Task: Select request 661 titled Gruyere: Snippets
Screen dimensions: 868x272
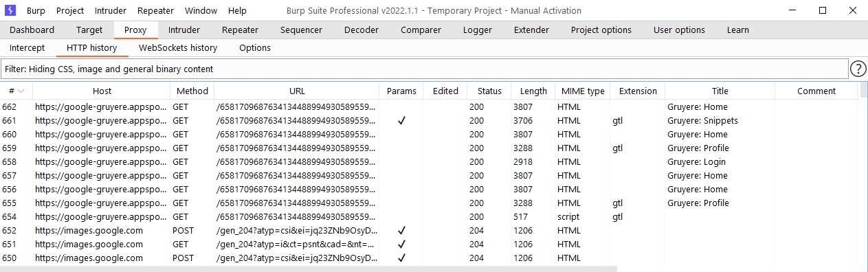Action: [429, 120]
